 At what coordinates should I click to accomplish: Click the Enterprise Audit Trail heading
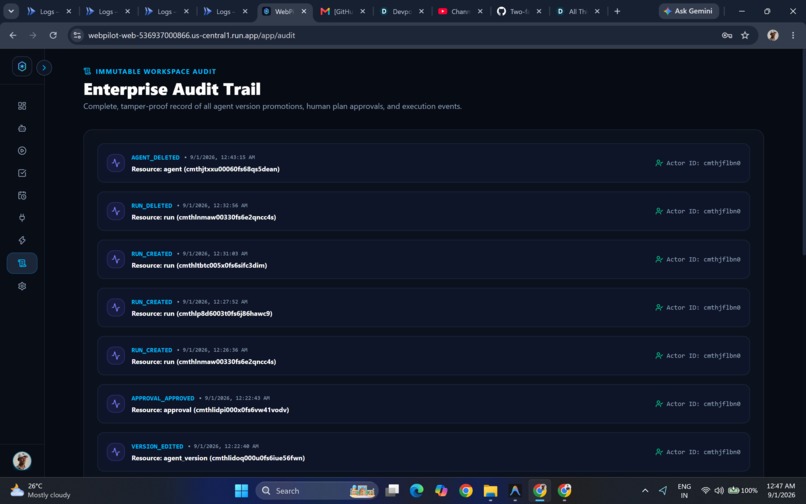pyautogui.click(x=172, y=89)
